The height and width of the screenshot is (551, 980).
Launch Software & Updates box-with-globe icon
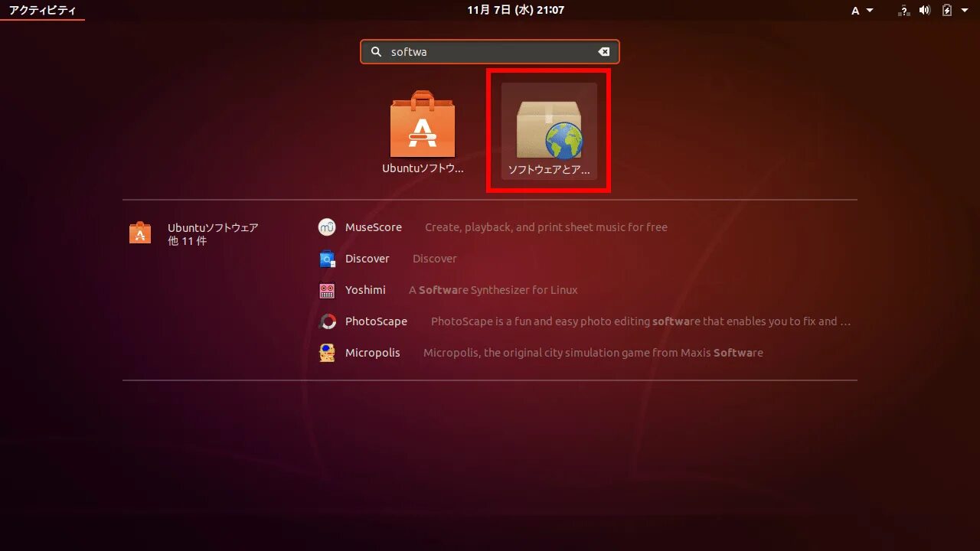click(x=549, y=129)
